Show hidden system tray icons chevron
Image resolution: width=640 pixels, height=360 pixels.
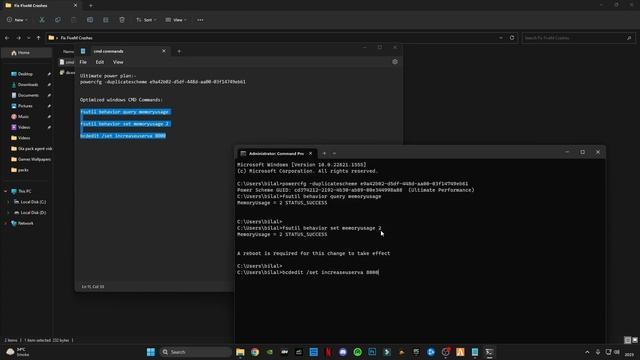587,352
